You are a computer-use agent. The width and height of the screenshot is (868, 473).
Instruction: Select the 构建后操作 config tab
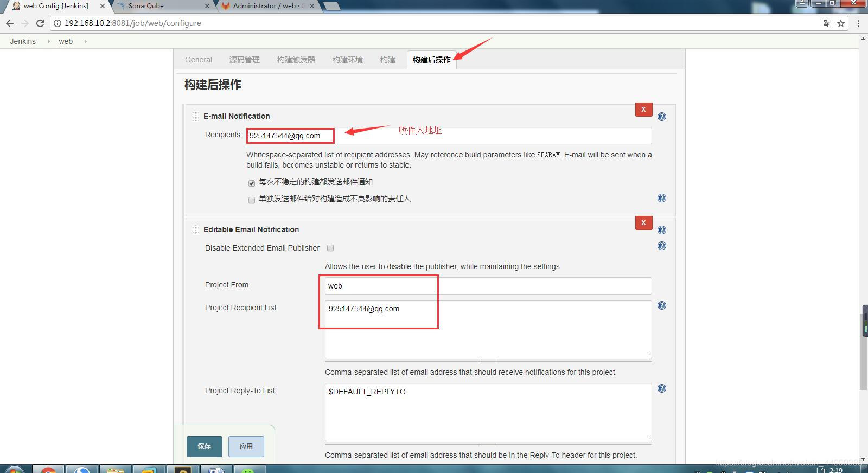coord(431,60)
